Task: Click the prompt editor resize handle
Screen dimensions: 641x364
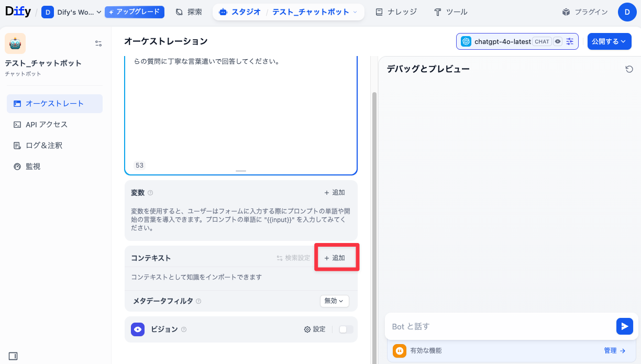Action: (x=241, y=171)
